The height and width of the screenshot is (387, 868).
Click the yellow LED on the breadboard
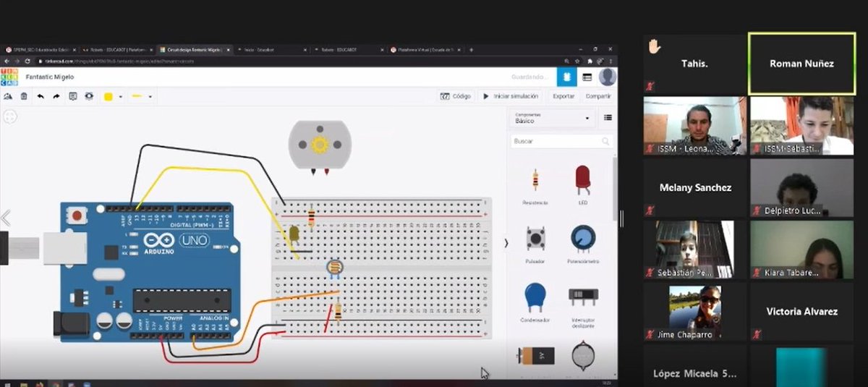point(294,234)
